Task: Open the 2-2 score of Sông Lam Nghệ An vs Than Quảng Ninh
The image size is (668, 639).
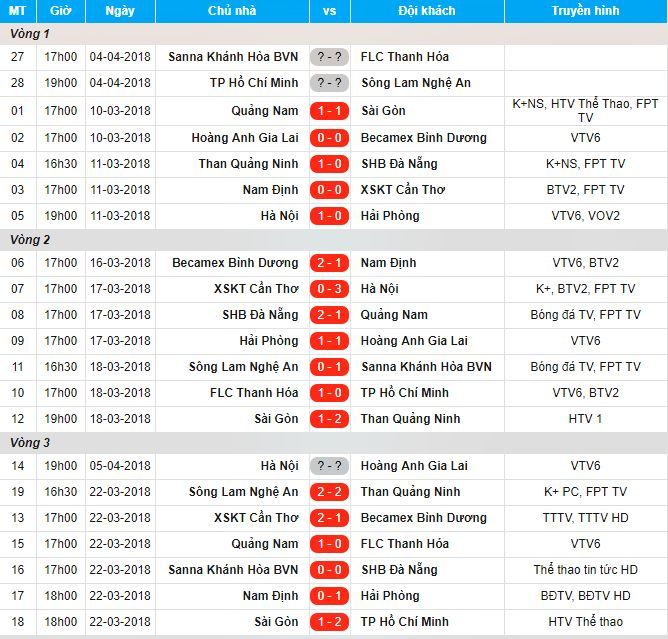Action: (x=329, y=492)
